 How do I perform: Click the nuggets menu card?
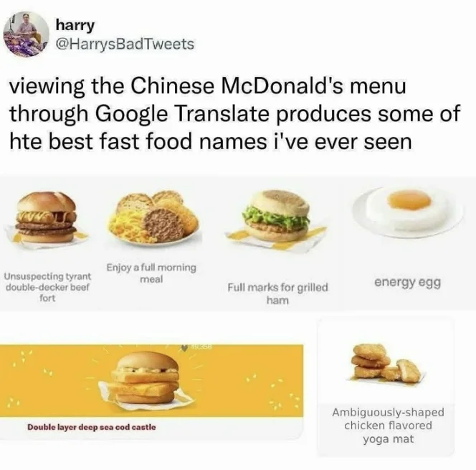click(386, 387)
